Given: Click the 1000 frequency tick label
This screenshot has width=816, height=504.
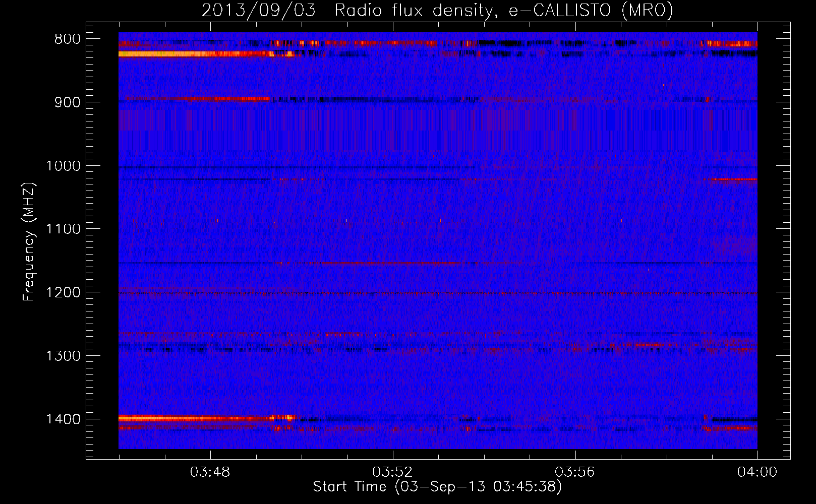Looking at the screenshot, I should [63, 166].
